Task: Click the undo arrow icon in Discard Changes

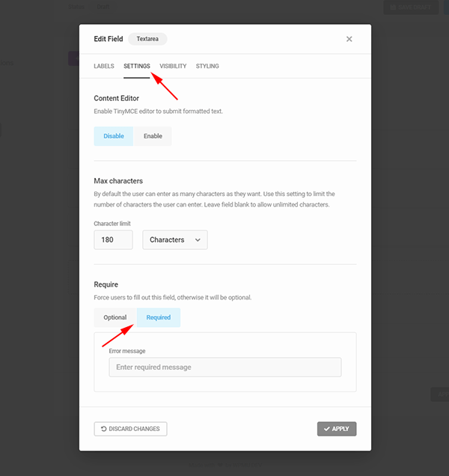Action: tap(103, 429)
